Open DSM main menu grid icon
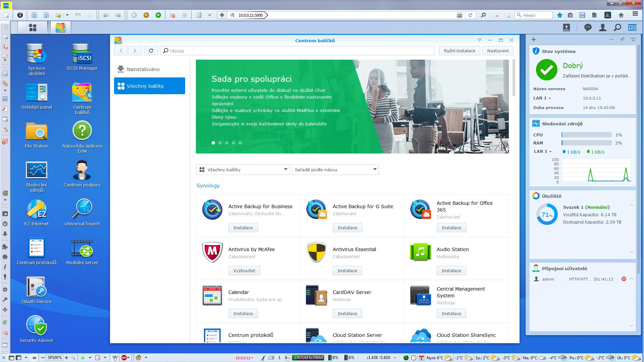This screenshot has width=644, height=362. coord(33,27)
